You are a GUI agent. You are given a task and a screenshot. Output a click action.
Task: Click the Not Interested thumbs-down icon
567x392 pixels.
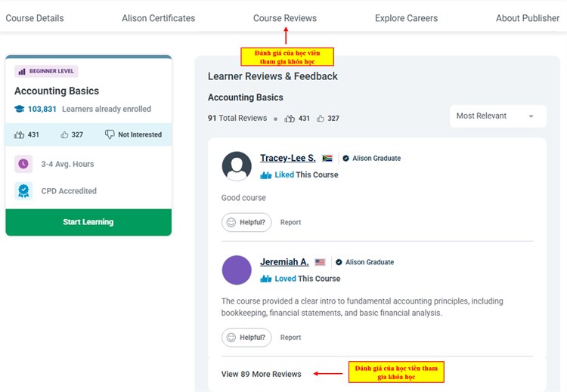click(x=110, y=134)
